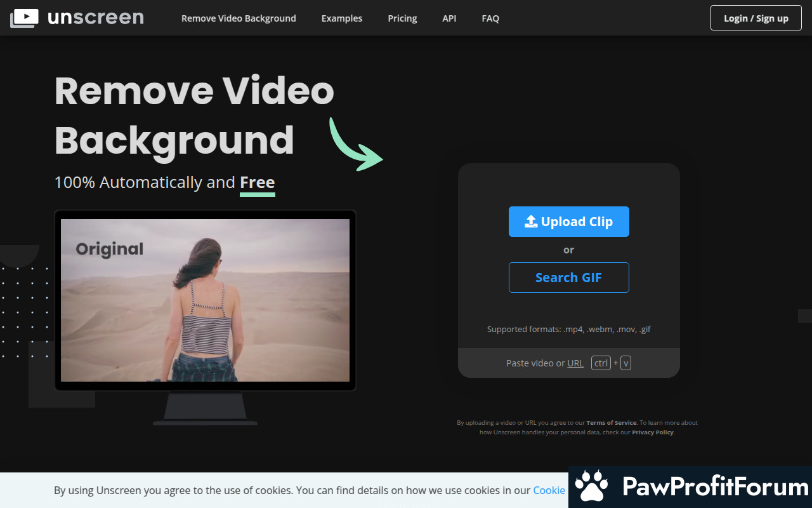This screenshot has width=812, height=508.
Task: Click the Login / Sign up button
Action: tap(756, 18)
